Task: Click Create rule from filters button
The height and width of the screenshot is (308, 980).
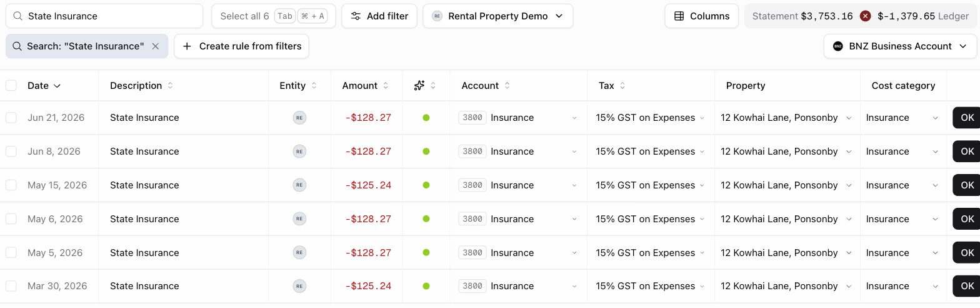Action: click(x=241, y=46)
